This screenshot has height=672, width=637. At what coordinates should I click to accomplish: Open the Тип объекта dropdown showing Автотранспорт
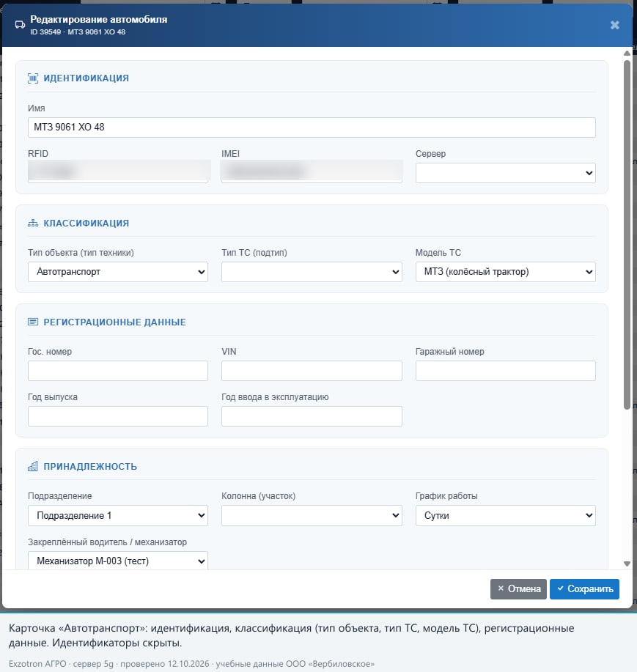click(118, 272)
